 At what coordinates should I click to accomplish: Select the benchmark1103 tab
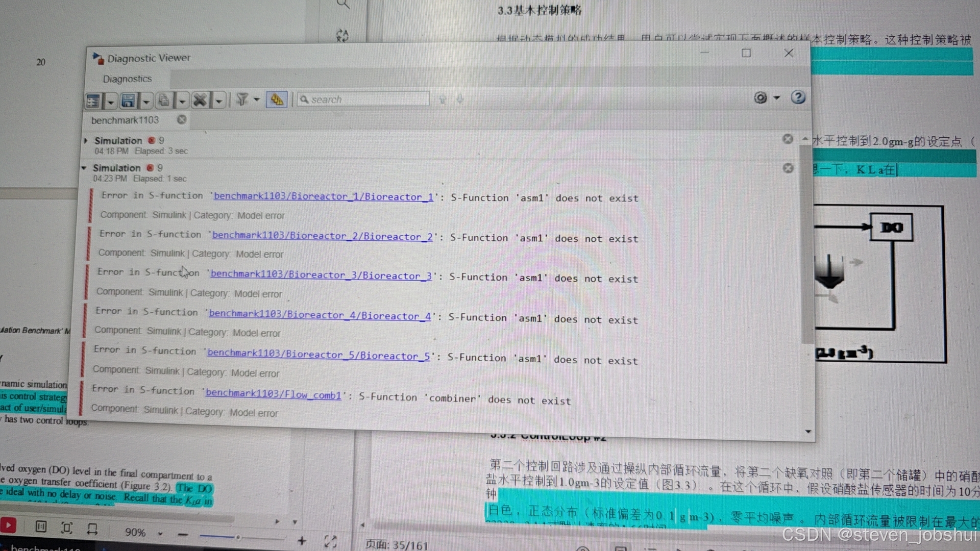coord(125,120)
